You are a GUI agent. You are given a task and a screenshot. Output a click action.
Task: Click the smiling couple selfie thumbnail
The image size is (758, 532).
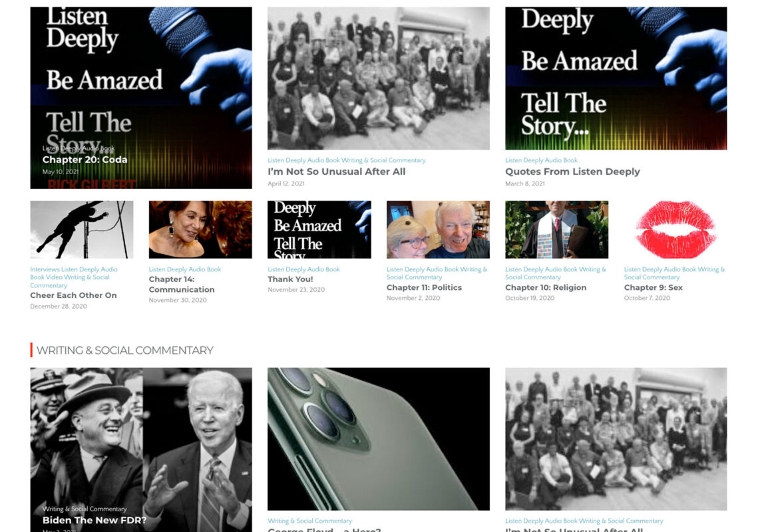tap(438, 229)
